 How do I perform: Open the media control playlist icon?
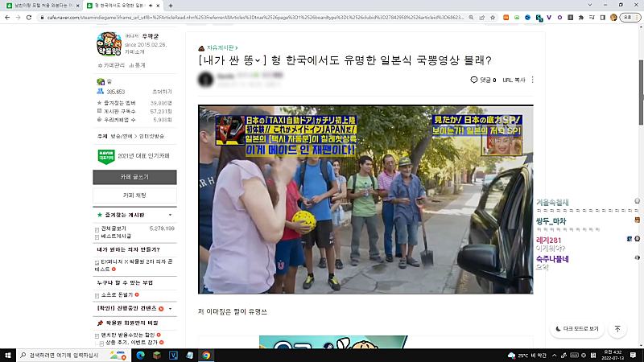592,18
